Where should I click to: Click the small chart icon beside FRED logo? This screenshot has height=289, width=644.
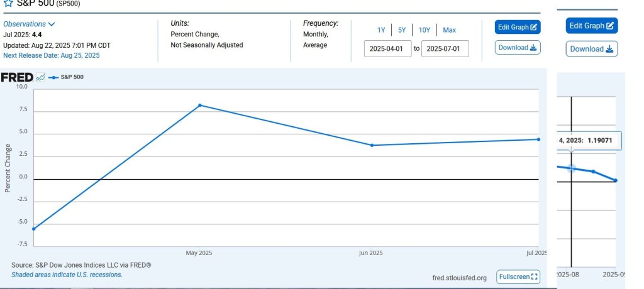point(40,77)
